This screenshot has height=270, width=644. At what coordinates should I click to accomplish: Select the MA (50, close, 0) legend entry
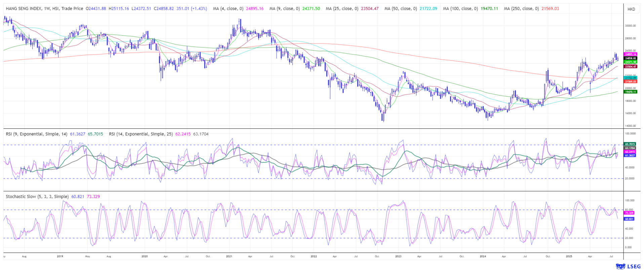tap(401, 9)
